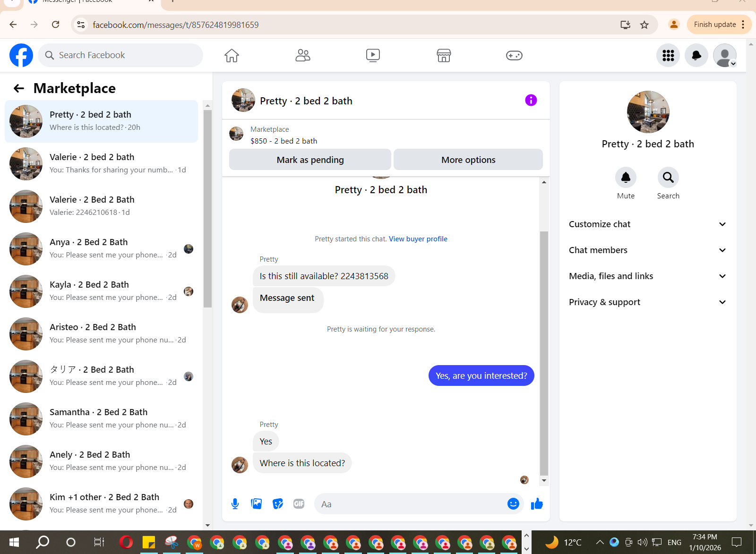The height and width of the screenshot is (554, 756).
Task: Open the Windows notification center icon
Action: [x=737, y=542]
